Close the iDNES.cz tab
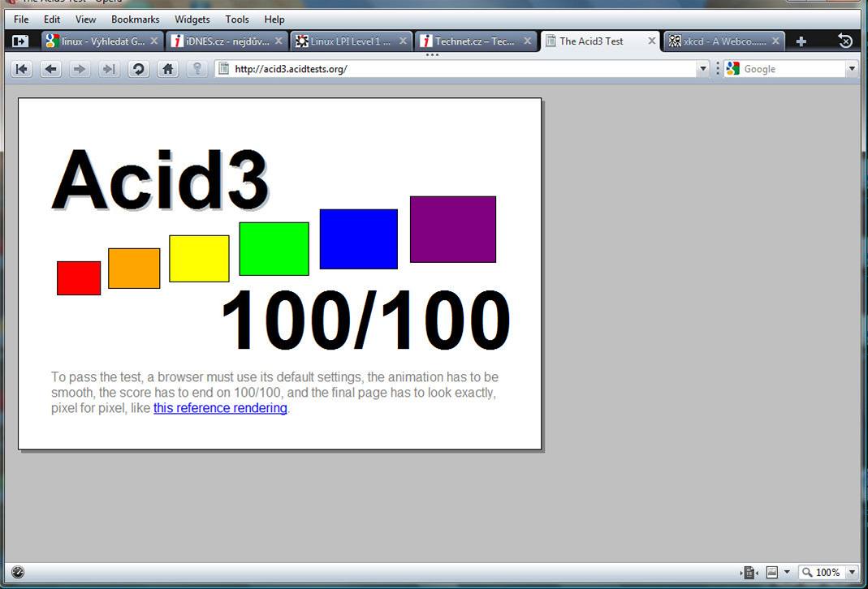 pyautogui.click(x=279, y=41)
